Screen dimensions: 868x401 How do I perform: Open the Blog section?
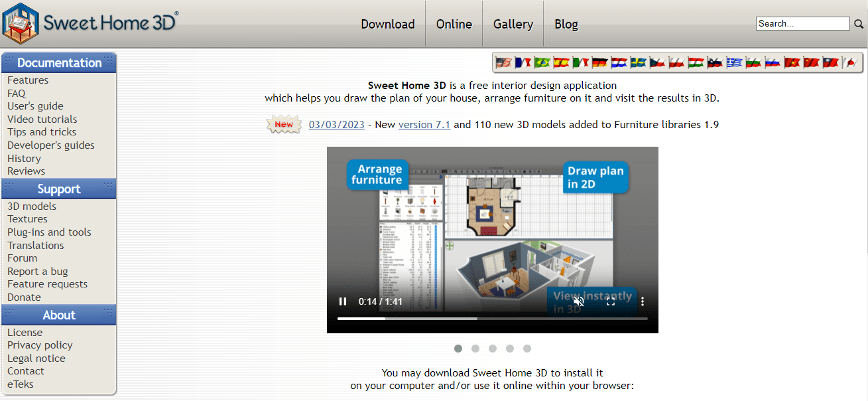click(x=566, y=24)
